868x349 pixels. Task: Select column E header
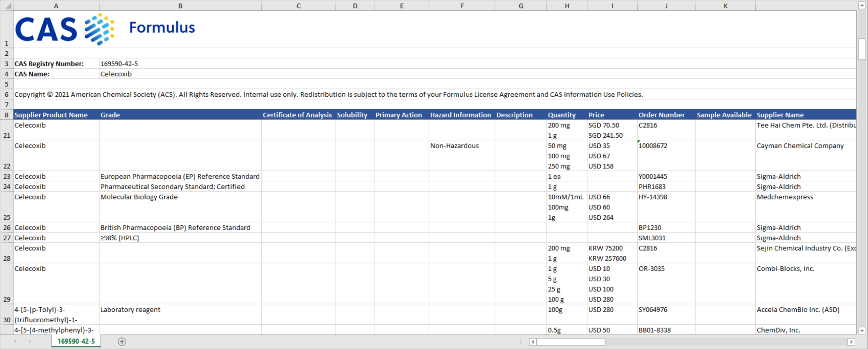(x=401, y=6)
